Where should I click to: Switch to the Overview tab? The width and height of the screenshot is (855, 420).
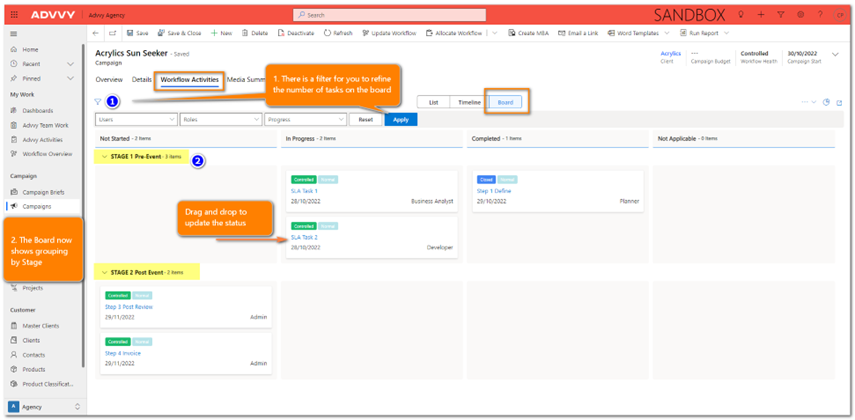109,79
